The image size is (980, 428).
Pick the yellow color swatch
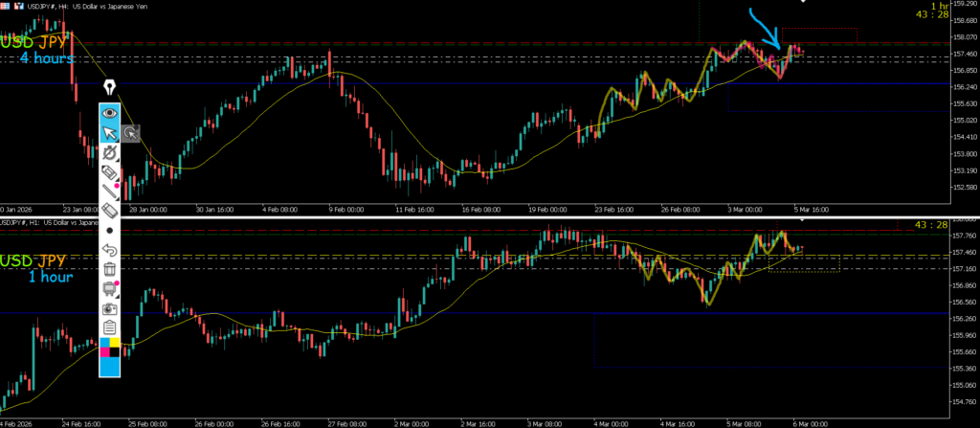pos(115,342)
